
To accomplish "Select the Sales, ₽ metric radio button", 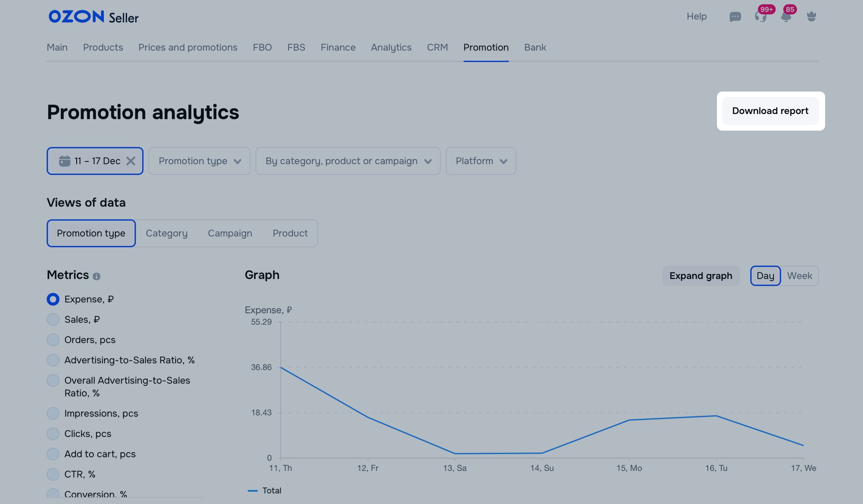I will 53,320.
